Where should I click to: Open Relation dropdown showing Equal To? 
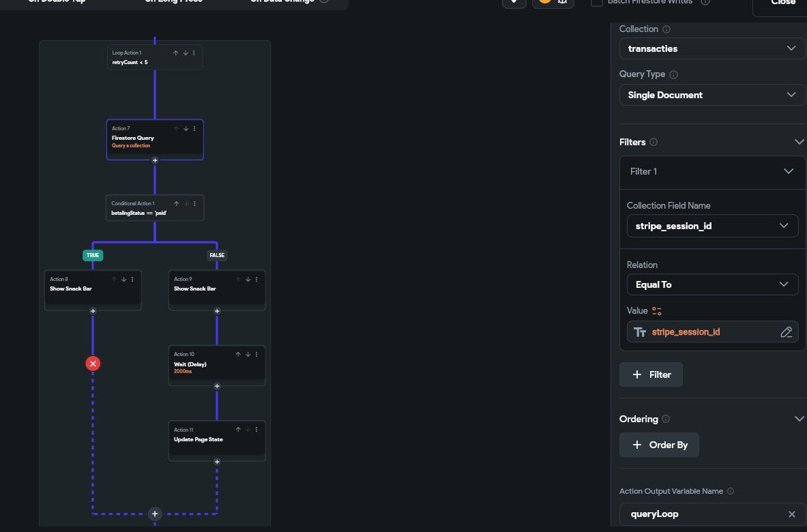712,284
